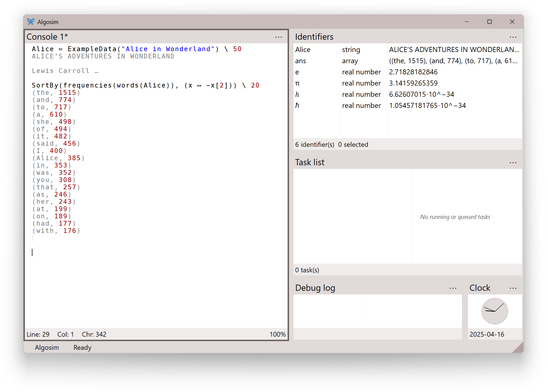Select the h identifier row
Screen dimensions: 547x392
point(408,94)
